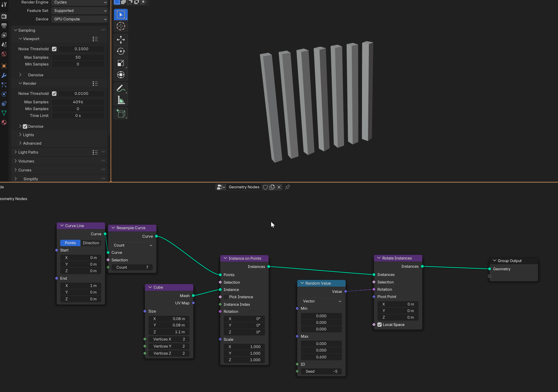Viewport: 558px width, 392px height.
Task: Open Resample Curve mode Count dropdown
Action: (132, 245)
